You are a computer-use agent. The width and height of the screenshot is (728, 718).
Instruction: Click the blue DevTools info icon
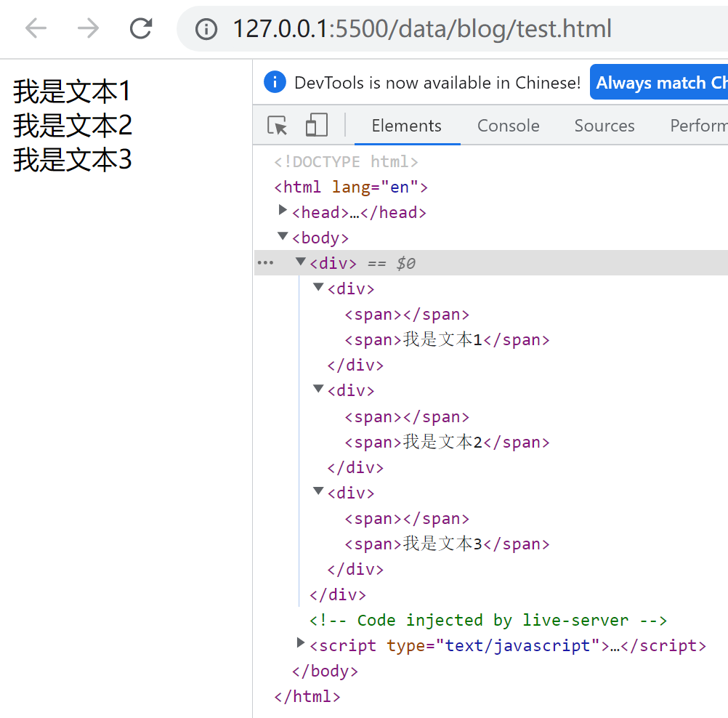click(275, 82)
